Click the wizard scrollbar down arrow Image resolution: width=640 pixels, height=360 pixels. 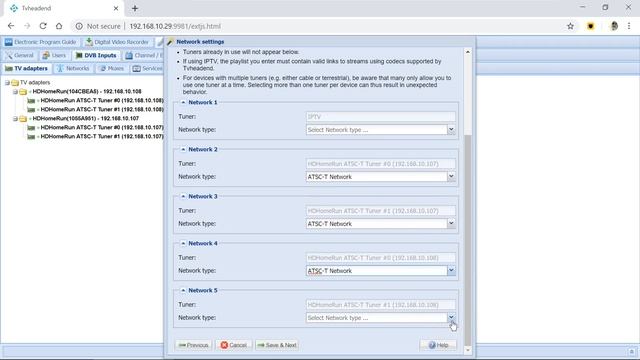[468, 350]
